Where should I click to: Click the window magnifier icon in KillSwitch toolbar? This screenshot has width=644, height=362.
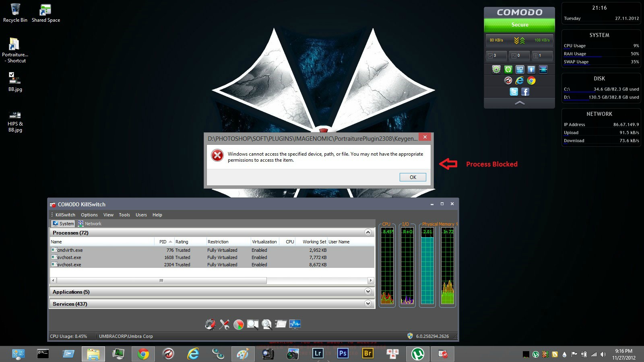pos(253,324)
